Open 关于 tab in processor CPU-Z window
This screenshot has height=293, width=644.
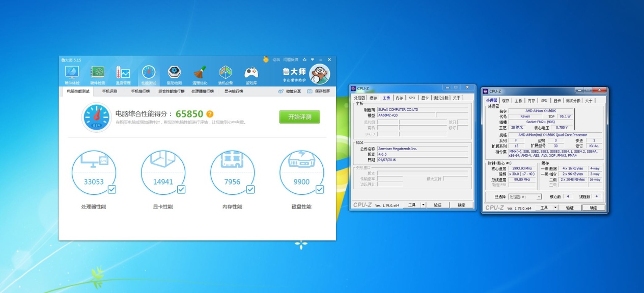point(589,101)
